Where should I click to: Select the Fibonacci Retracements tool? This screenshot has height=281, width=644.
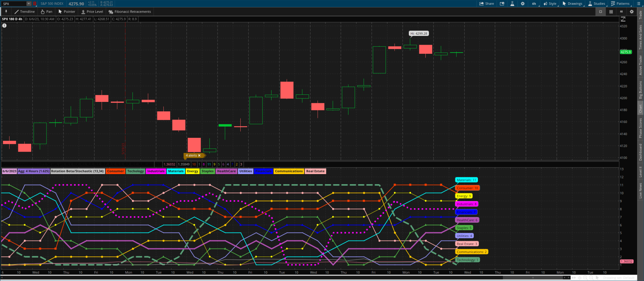(x=129, y=12)
